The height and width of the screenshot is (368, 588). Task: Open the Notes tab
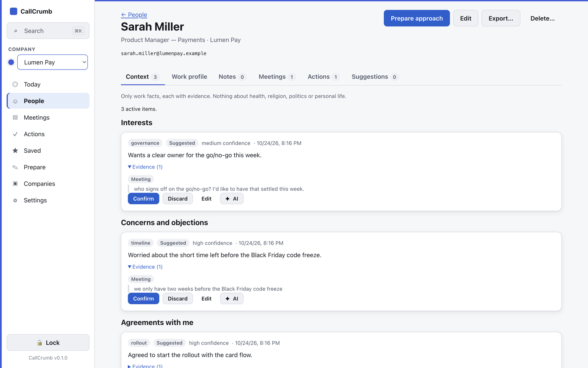click(232, 77)
